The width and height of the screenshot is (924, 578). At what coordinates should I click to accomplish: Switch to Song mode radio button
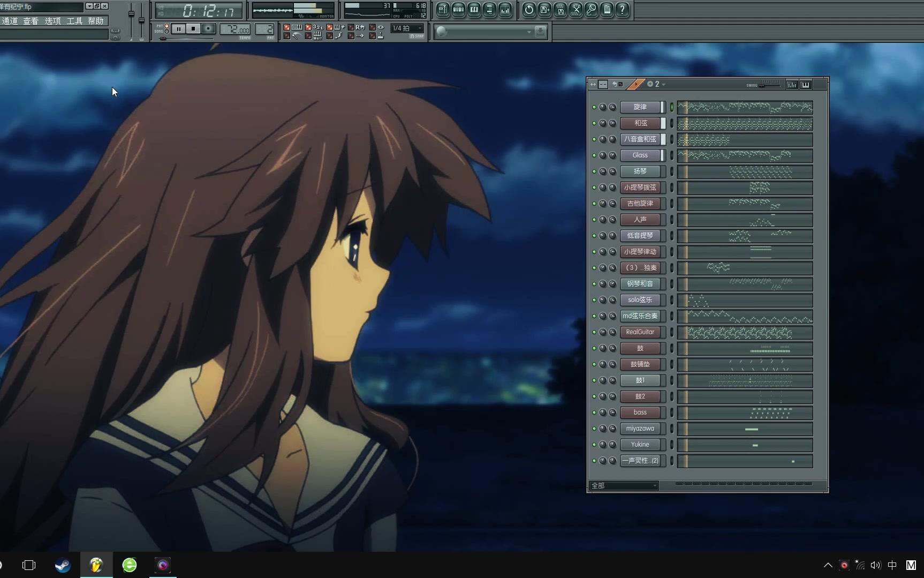[x=166, y=32]
